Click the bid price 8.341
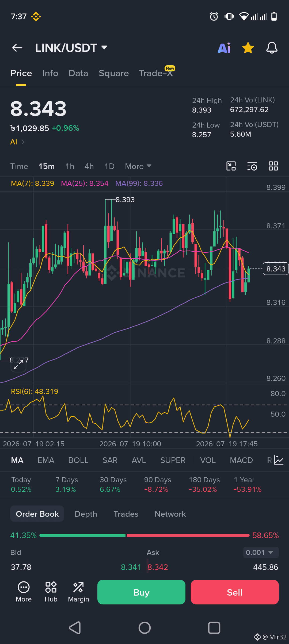The image size is (289, 644). [131, 567]
